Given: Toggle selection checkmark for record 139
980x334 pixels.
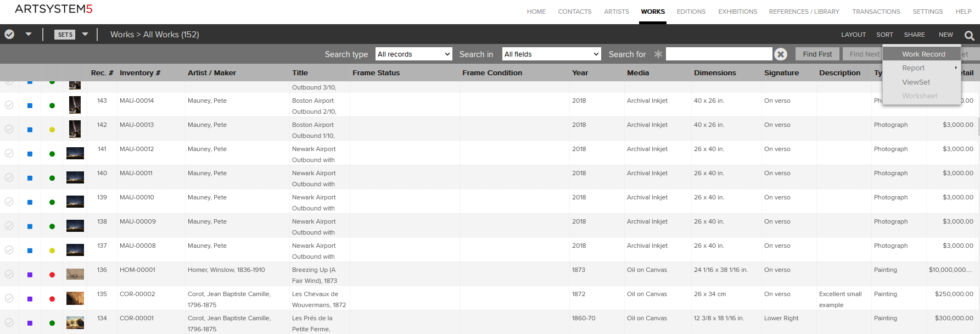Looking at the screenshot, I should point(9,202).
